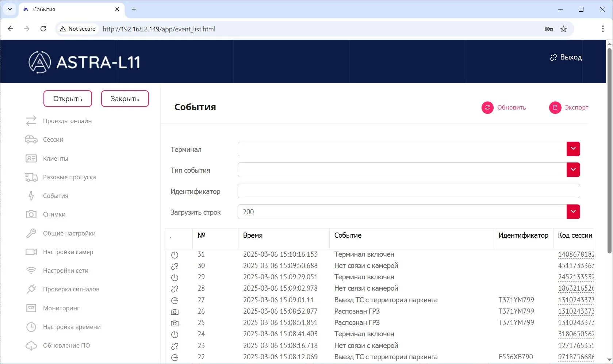Click identifier E556XB790 in row 22
This screenshot has width=613, height=364.
(516, 357)
